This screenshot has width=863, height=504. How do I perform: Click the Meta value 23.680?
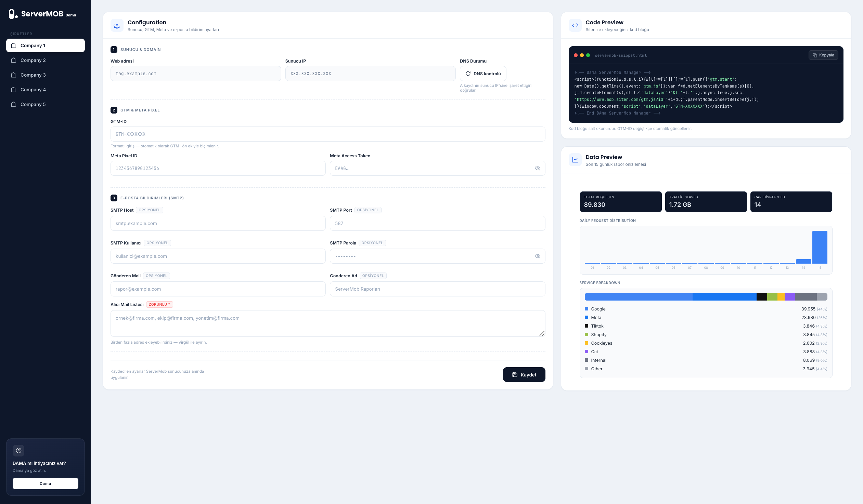(x=808, y=318)
